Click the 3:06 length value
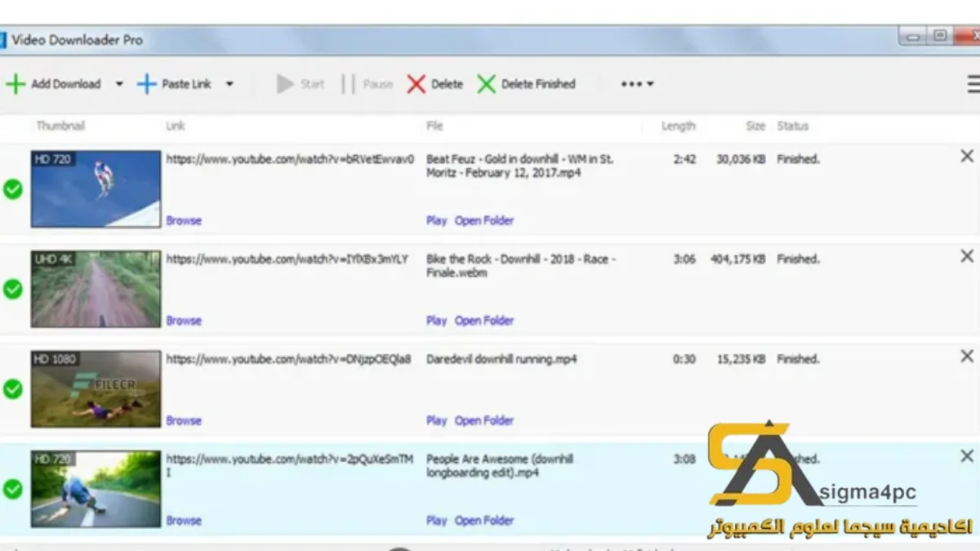The width and height of the screenshot is (980, 551). click(684, 259)
